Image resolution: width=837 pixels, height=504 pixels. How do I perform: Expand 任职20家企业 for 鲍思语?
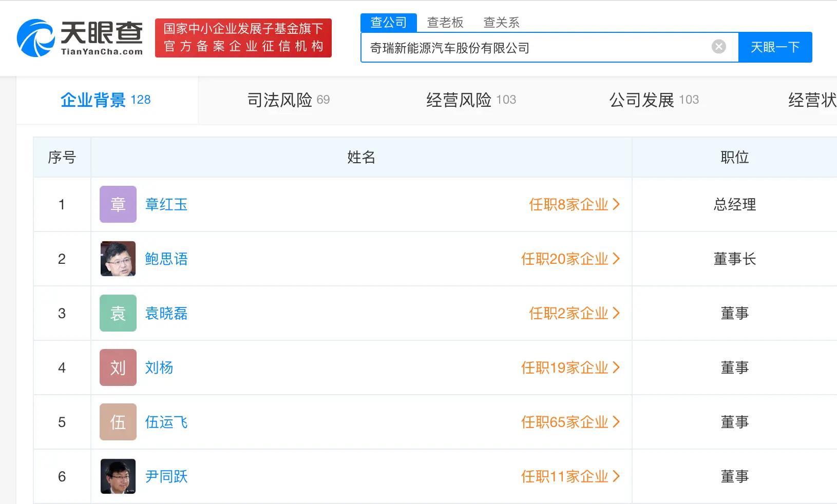pos(570,259)
